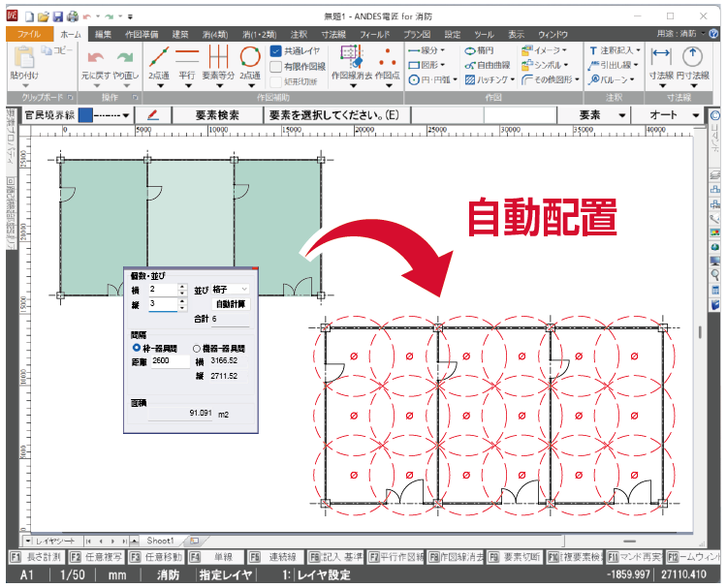Toggle the 矩形切断 checkbox
The image size is (727, 588).
point(276,82)
